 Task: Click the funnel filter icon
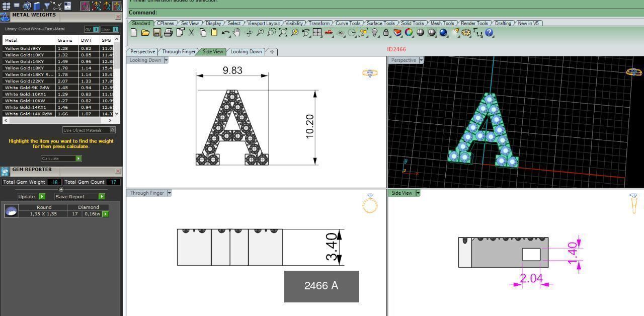point(47,6)
